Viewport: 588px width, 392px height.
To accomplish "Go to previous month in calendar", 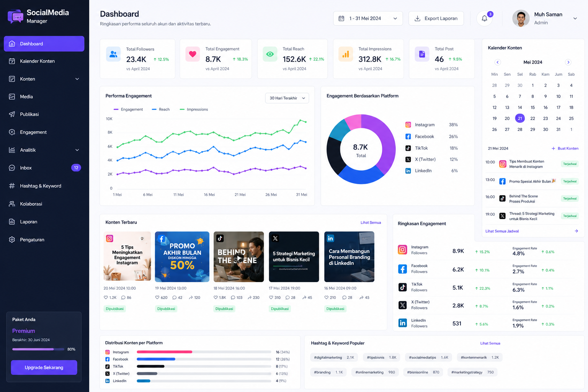I will coord(498,62).
